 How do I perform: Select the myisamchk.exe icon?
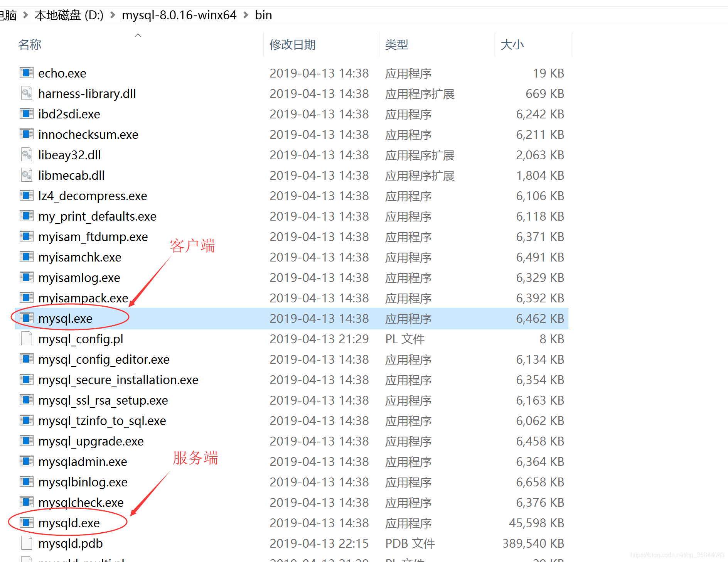[27, 257]
